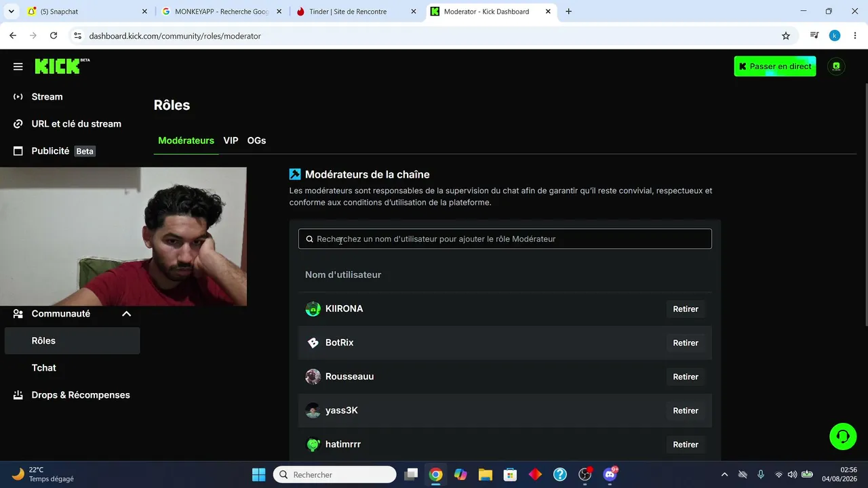Close the Snapchat browser tab
This screenshot has height=488, width=868.
pos(144,12)
